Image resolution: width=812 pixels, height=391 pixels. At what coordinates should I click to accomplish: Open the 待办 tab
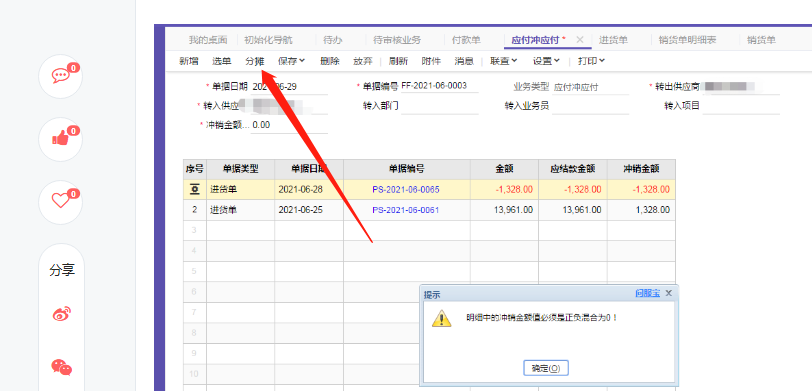333,40
